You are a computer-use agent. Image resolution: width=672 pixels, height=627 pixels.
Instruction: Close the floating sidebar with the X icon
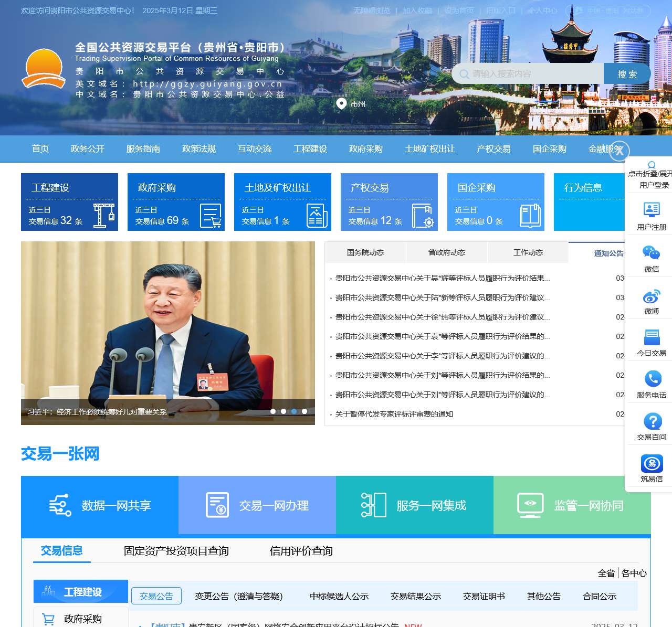619,152
